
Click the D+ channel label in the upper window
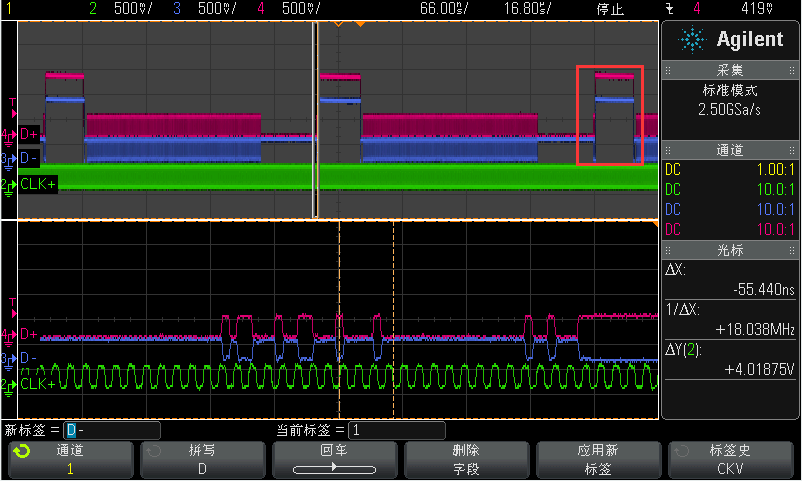click(29, 134)
